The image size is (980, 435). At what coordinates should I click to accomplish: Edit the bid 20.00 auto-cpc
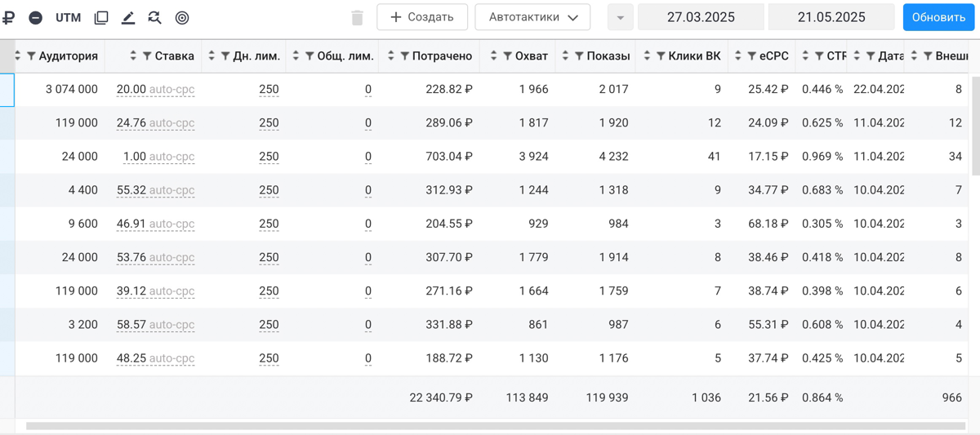[156, 90]
